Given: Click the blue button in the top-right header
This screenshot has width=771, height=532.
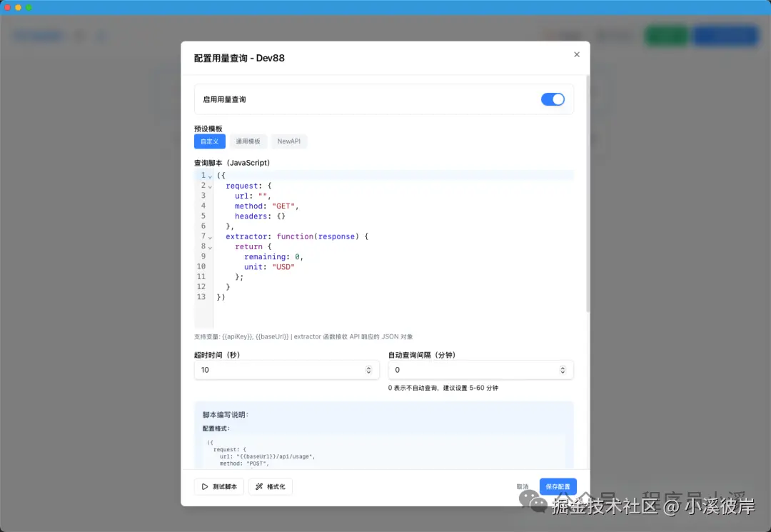Looking at the screenshot, I should 725,35.
